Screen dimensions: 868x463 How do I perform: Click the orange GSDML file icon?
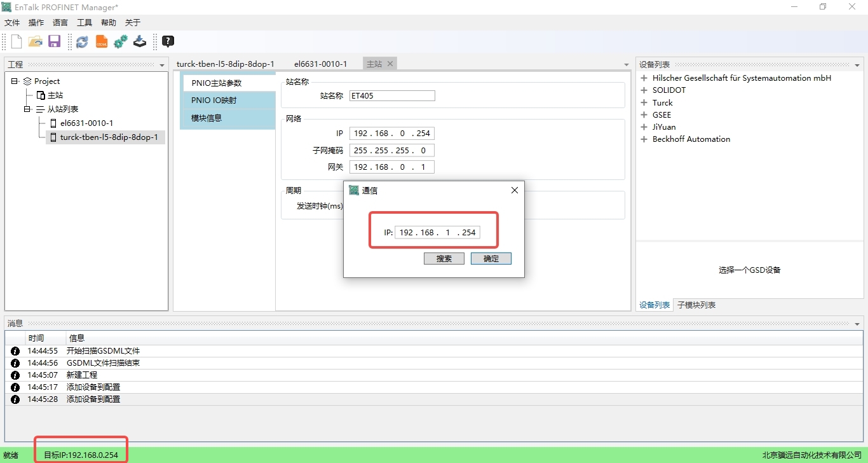click(101, 42)
